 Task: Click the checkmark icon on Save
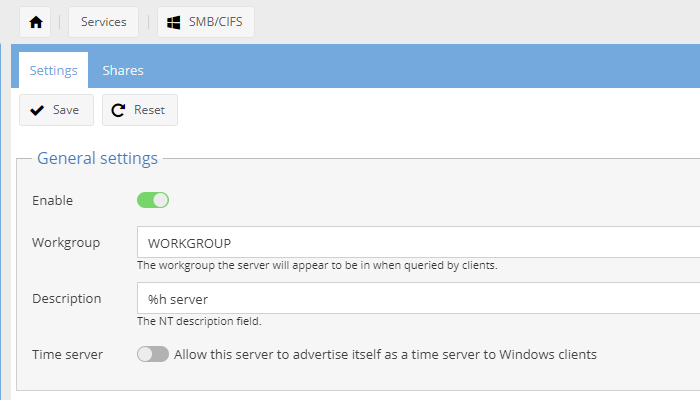click(x=37, y=110)
